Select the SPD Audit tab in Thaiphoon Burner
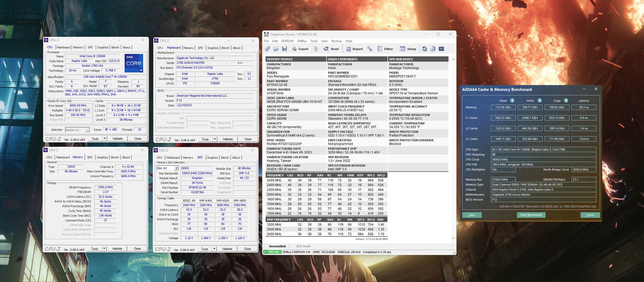The image size is (644, 282). click(x=303, y=246)
